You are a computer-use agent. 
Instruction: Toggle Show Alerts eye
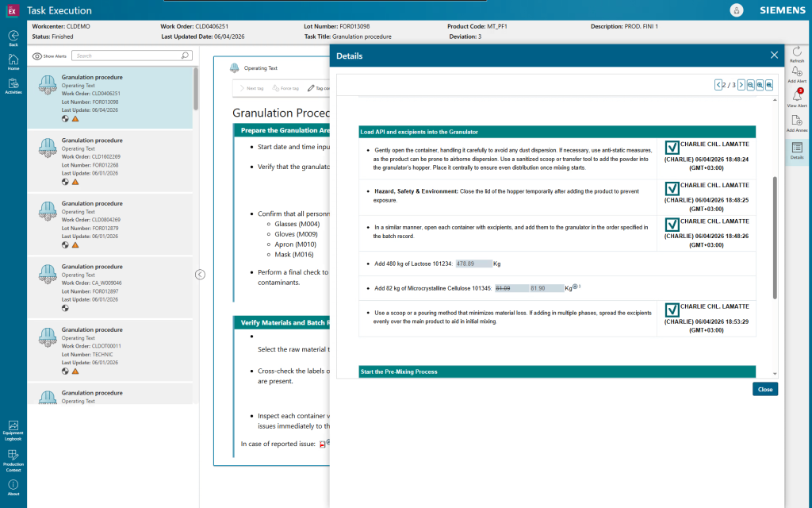click(x=37, y=56)
